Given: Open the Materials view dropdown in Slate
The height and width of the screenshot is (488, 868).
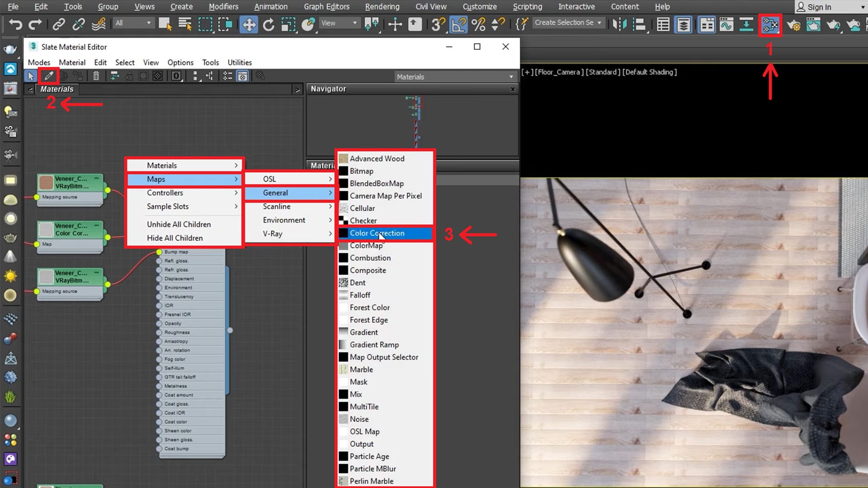Looking at the screenshot, I should coord(455,77).
